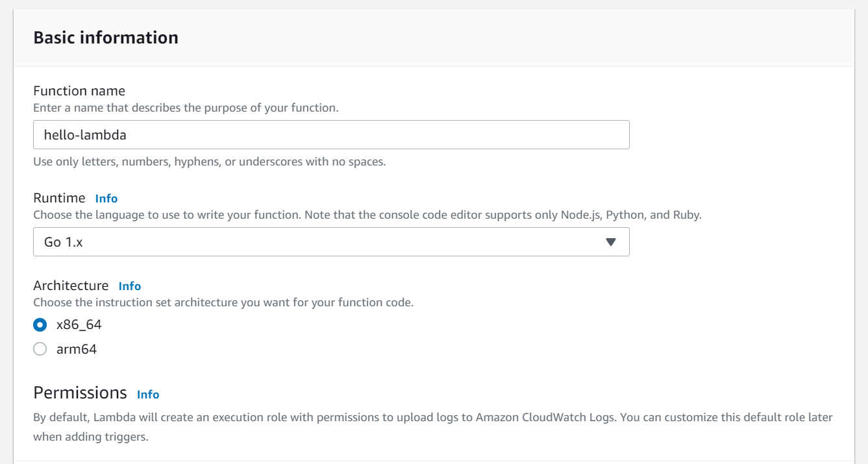Click the x86_64 option label text

pyautogui.click(x=79, y=324)
